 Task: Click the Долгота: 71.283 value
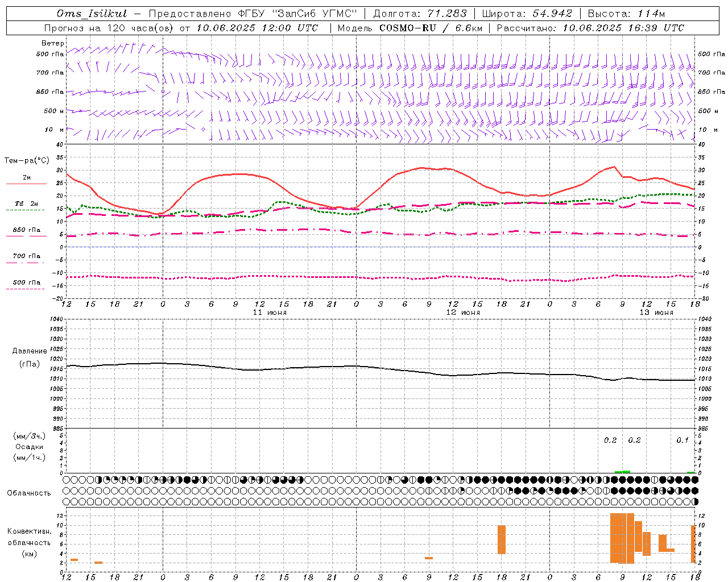420,14
